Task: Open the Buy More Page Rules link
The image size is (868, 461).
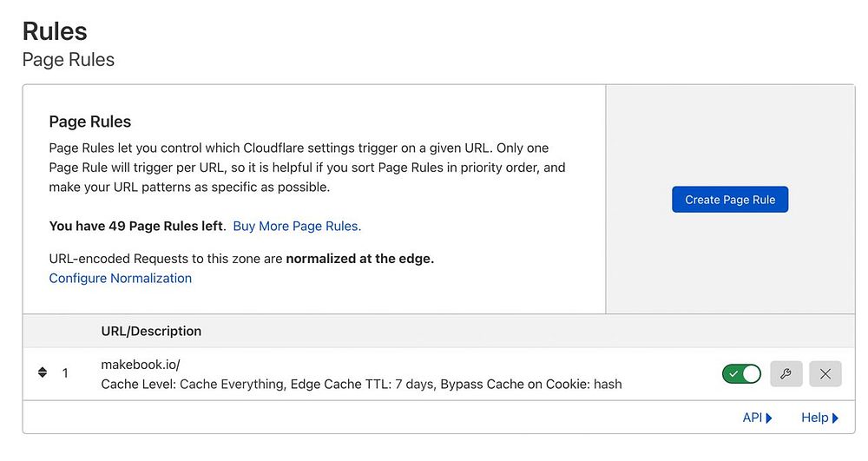Action: (x=297, y=226)
